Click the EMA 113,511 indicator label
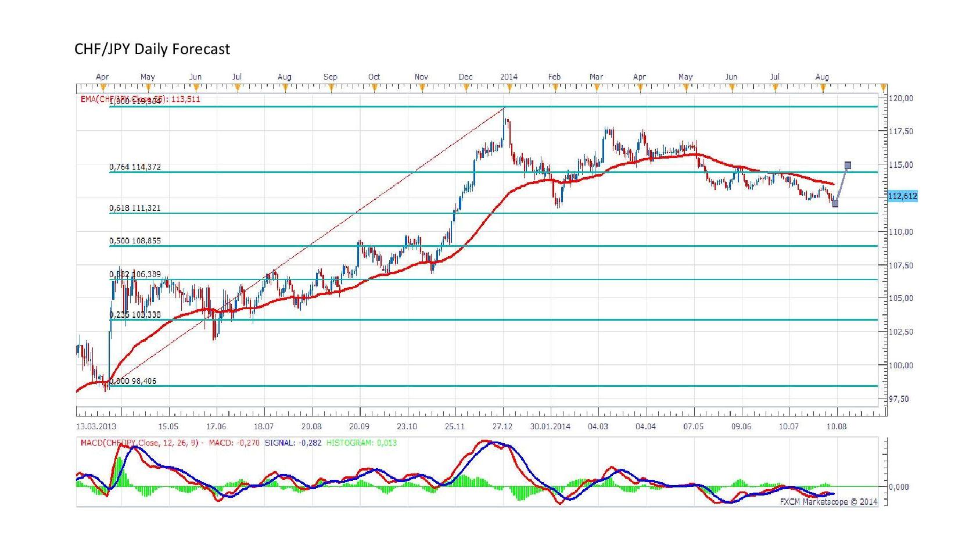 (141, 99)
